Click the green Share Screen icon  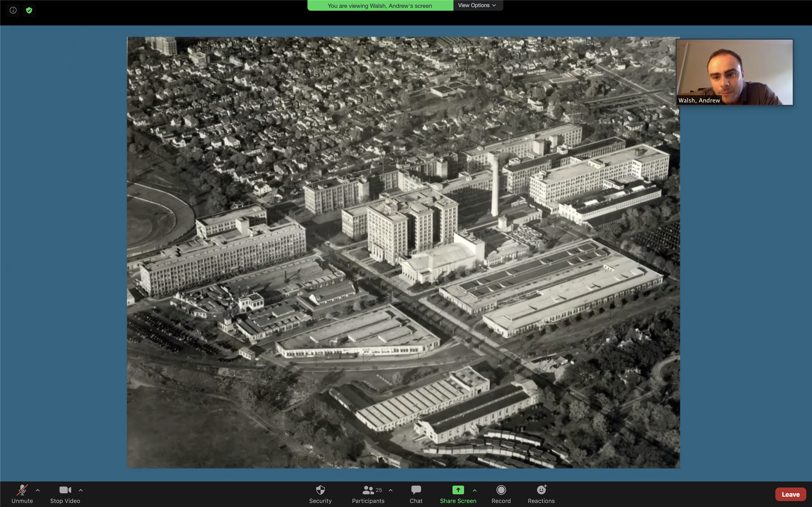[458, 490]
